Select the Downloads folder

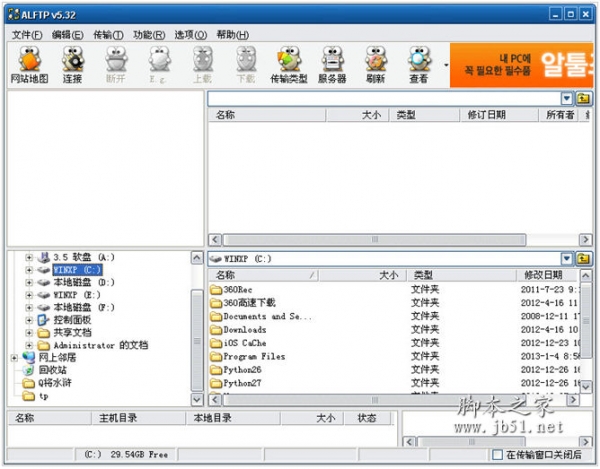coord(238,330)
